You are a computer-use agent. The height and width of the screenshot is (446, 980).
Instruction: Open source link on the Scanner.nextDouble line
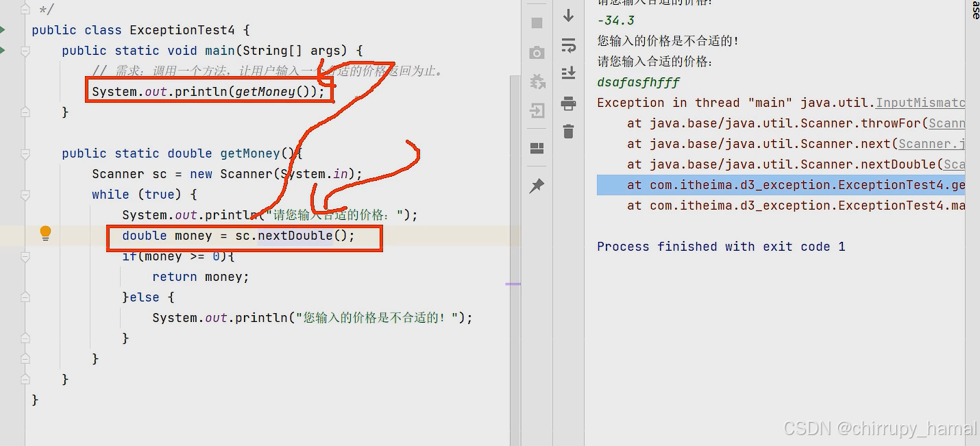tap(954, 164)
